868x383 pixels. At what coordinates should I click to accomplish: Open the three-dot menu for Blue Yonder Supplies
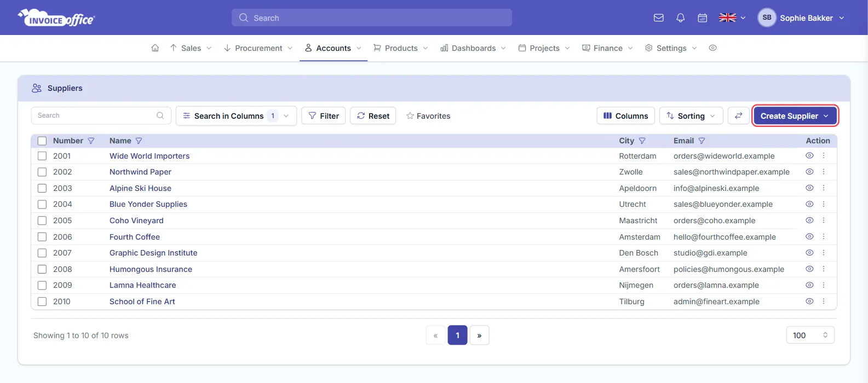pos(824,204)
